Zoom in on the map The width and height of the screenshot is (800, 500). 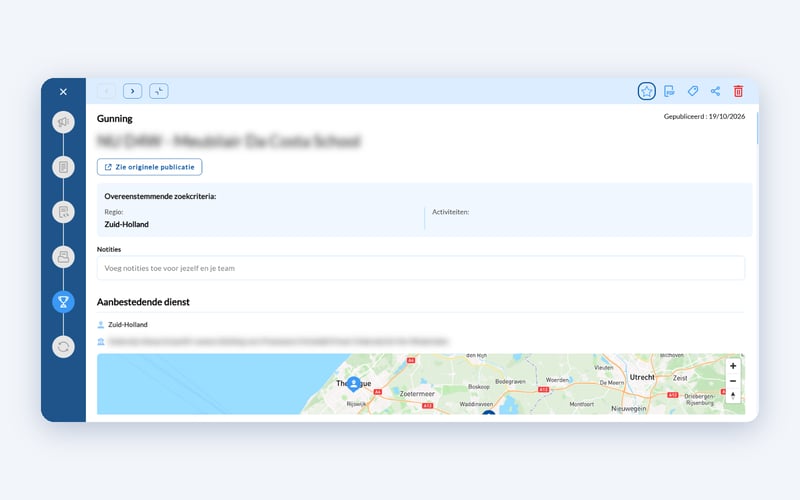pos(733,366)
